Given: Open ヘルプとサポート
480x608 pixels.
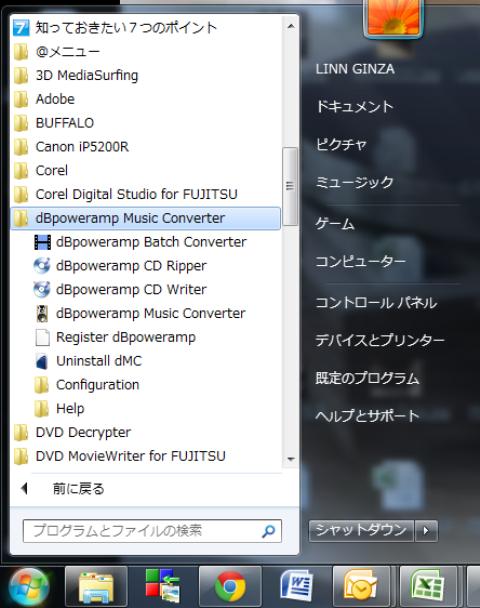Looking at the screenshot, I should (x=367, y=416).
